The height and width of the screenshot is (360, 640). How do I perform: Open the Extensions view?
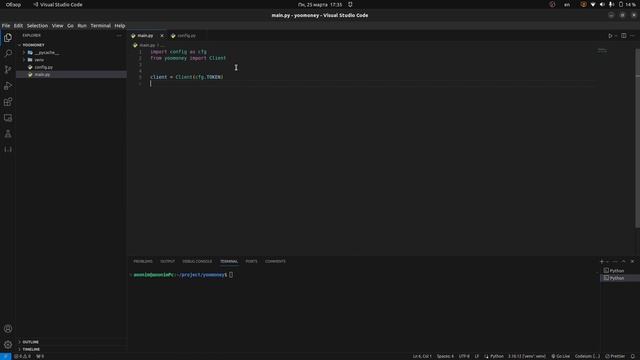click(8, 102)
